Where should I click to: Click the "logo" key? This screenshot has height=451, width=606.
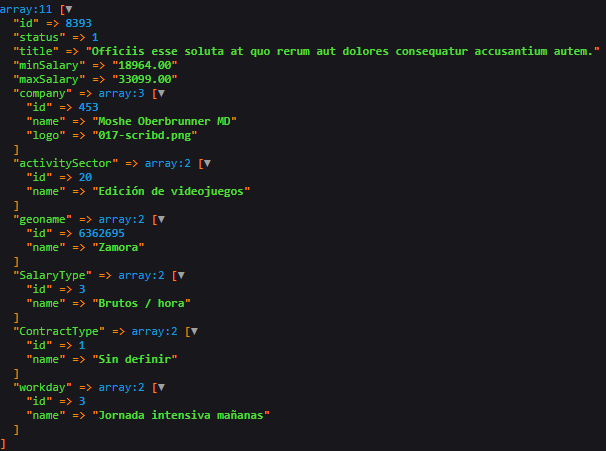46,135
